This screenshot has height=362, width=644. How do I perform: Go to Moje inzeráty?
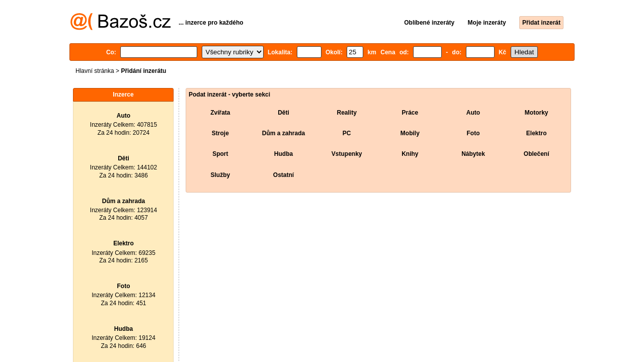point(487,23)
